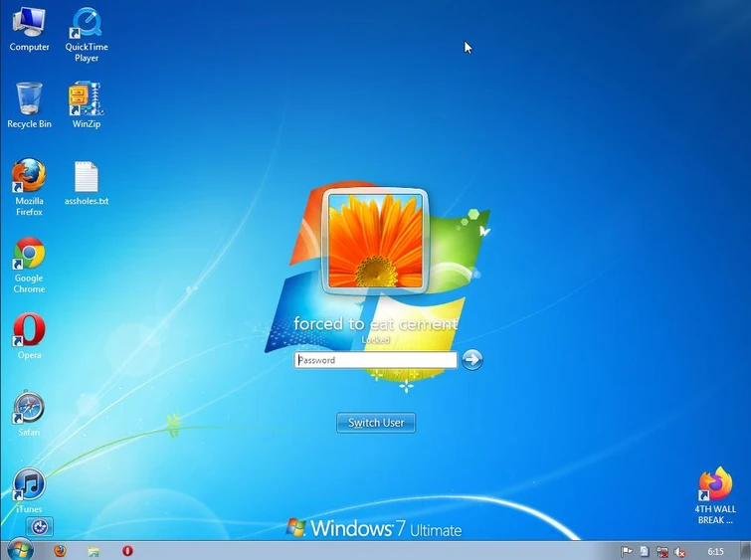The height and width of the screenshot is (560, 751).
Task: Click the Ease of Access button
Action: (x=39, y=527)
